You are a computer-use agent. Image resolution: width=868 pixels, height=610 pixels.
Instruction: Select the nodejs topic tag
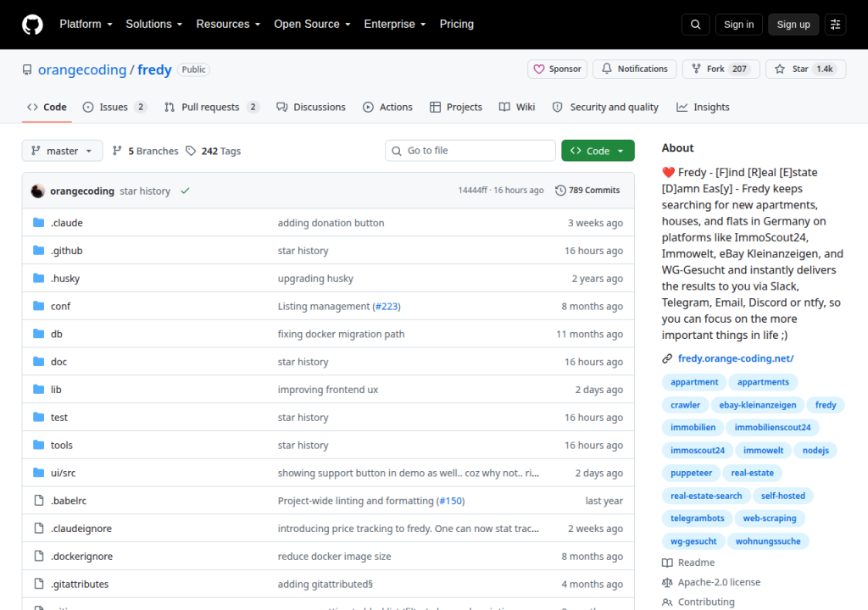815,450
